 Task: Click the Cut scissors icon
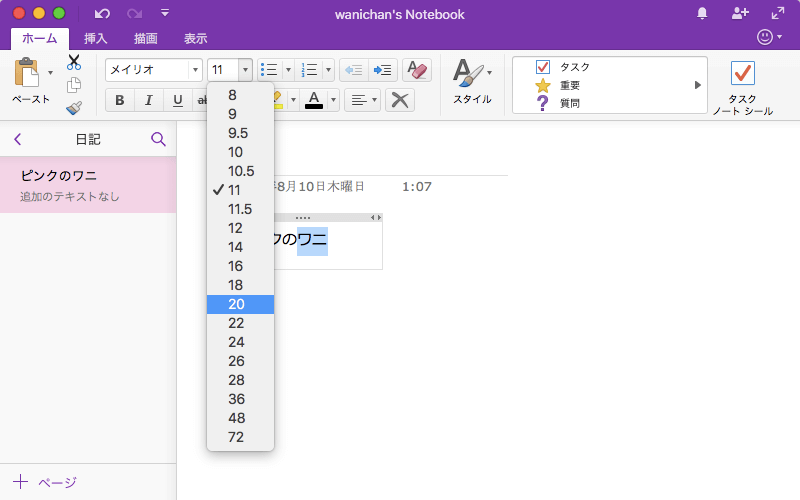(x=74, y=62)
